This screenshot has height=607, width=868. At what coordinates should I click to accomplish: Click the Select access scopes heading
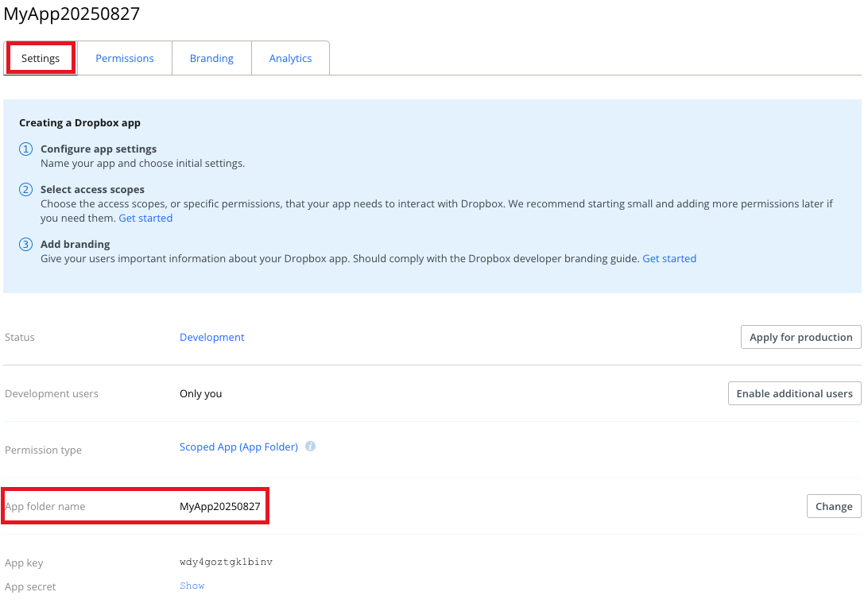point(92,189)
